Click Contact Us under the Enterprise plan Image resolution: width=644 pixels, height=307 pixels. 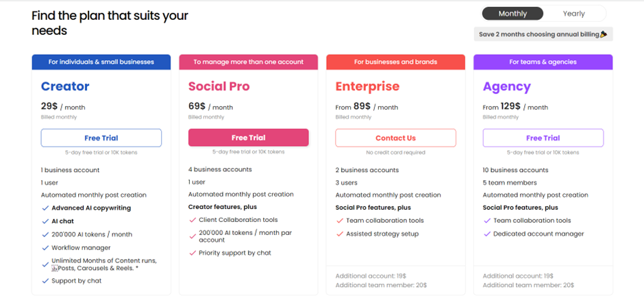click(395, 138)
